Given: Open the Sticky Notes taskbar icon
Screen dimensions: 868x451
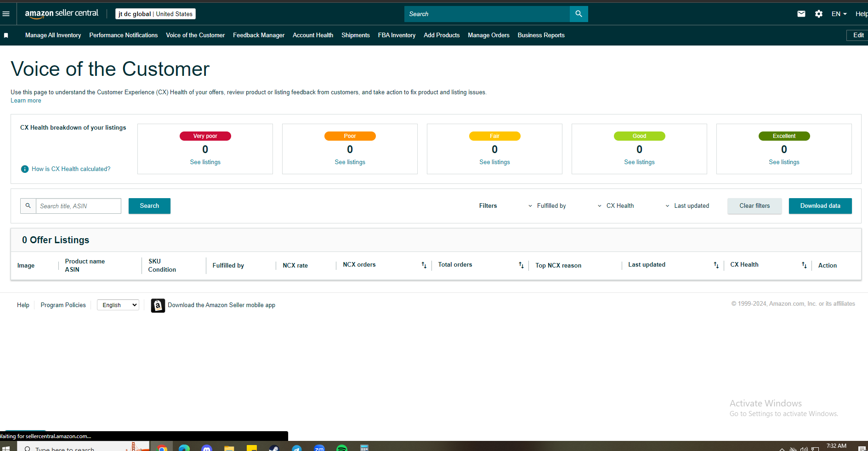Looking at the screenshot, I should pyautogui.click(x=251, y=448).
